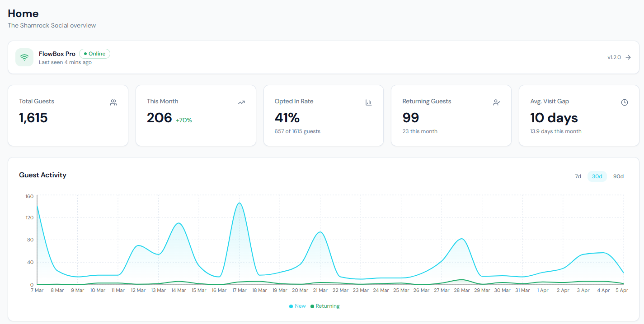Click the 1 Apr x-axis label
The height and width of the screenshot is (324, 644).
(x=542, y=290)
